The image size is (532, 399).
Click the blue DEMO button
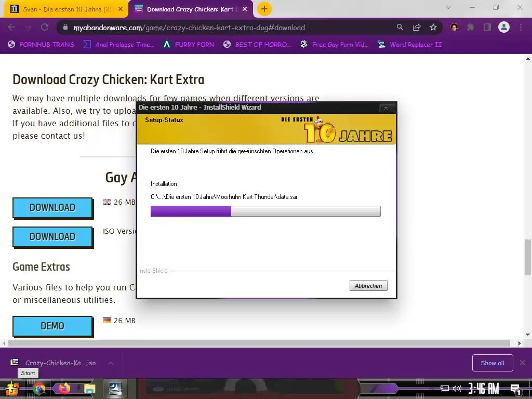point(52,326)
